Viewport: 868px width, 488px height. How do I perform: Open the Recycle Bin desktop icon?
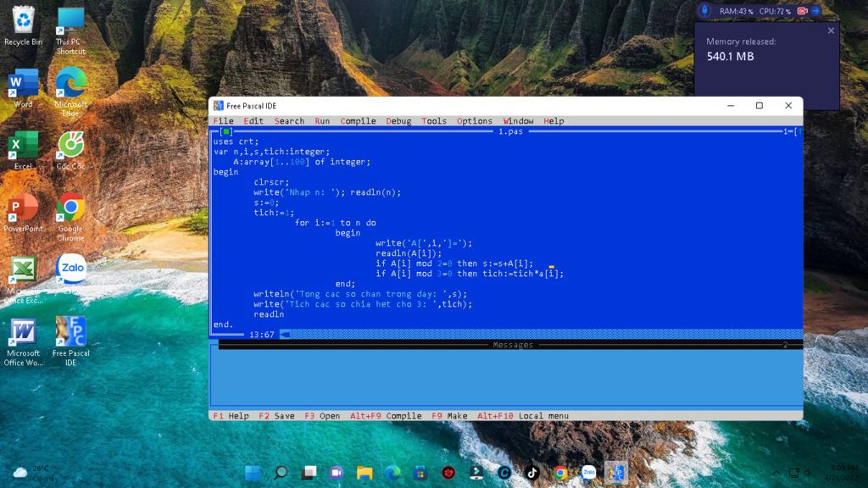coord(23,26)
